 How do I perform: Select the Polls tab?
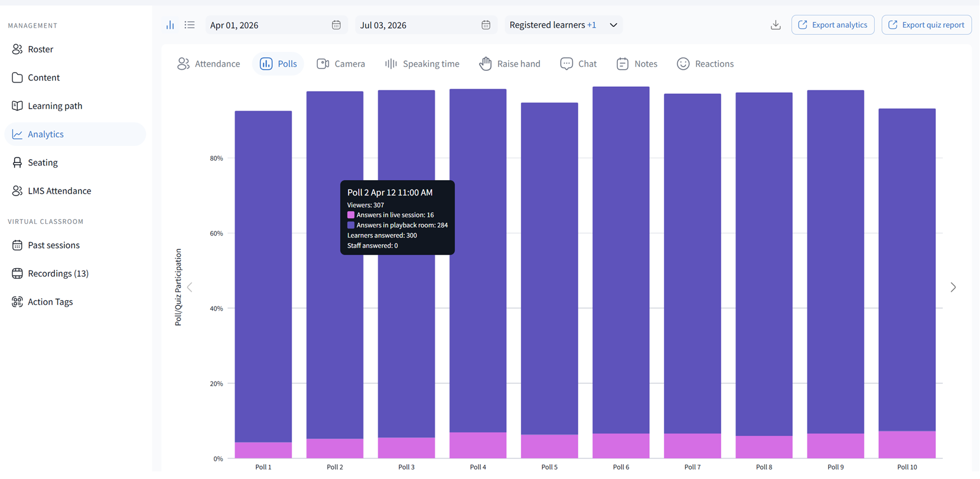[x=278, y=64]
